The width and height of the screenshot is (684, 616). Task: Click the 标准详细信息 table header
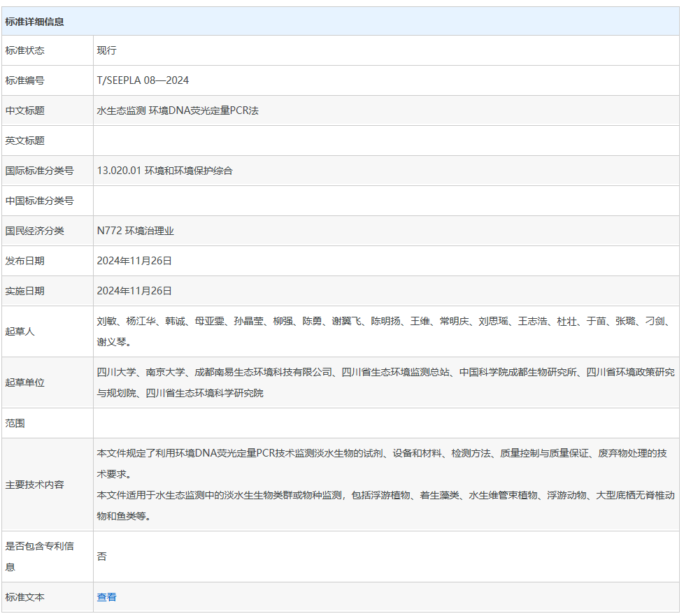[34, 22]
